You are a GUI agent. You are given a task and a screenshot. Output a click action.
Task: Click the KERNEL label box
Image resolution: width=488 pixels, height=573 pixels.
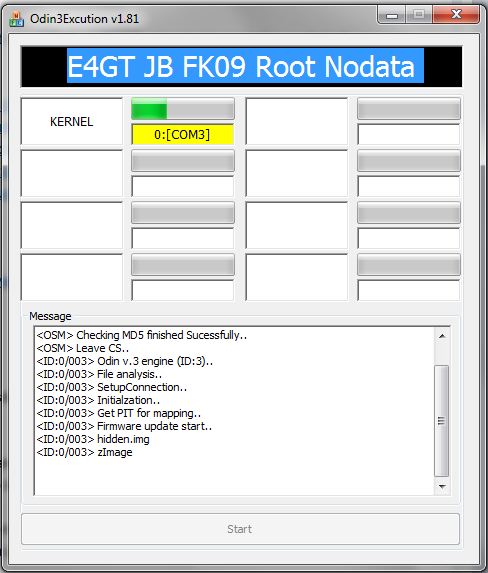coord(72,121)
